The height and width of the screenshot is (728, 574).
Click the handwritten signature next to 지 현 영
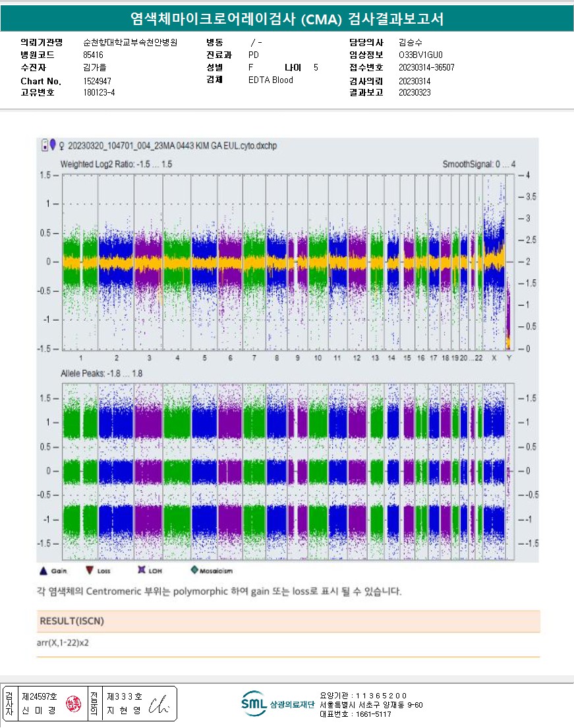click(x=159, y=704)
